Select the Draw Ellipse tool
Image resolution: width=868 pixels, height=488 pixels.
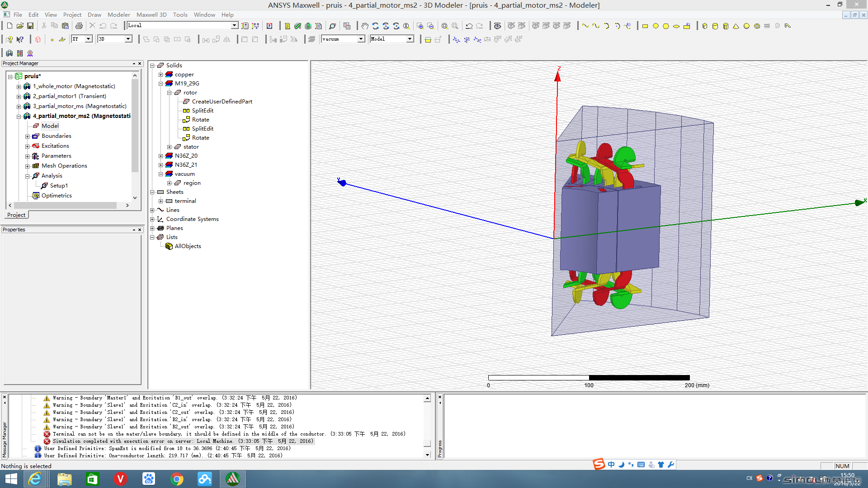676,26
